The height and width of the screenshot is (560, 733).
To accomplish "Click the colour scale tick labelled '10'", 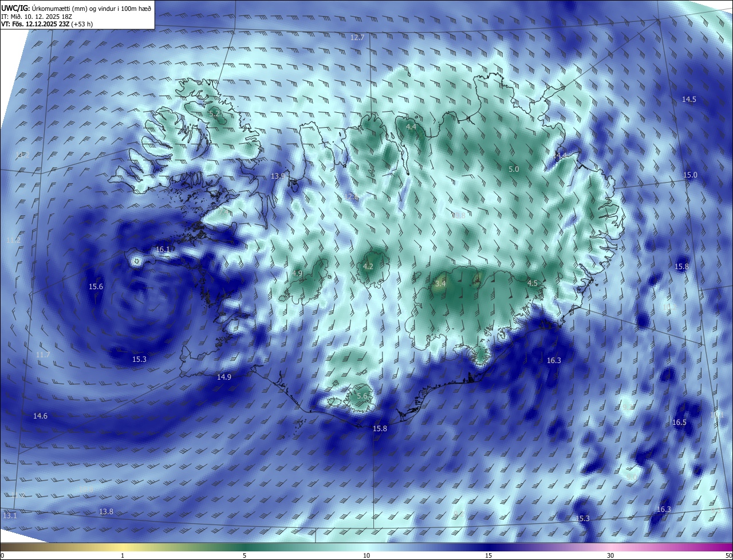I will click(x=366, y=555).
